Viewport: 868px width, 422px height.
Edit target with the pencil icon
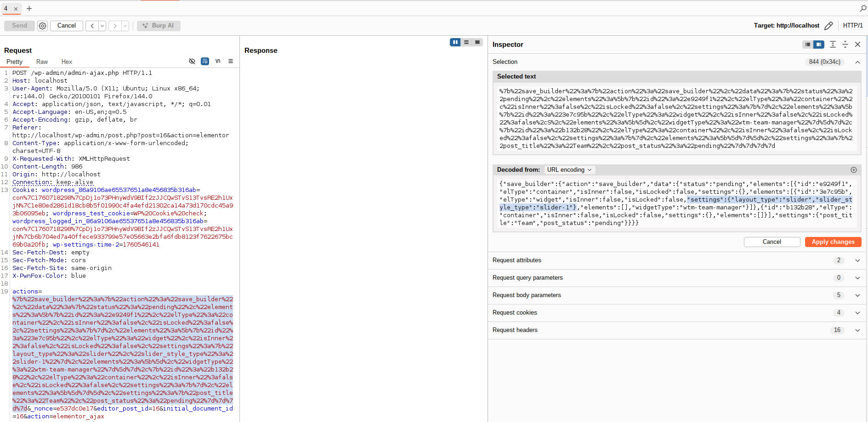(828, 26)
